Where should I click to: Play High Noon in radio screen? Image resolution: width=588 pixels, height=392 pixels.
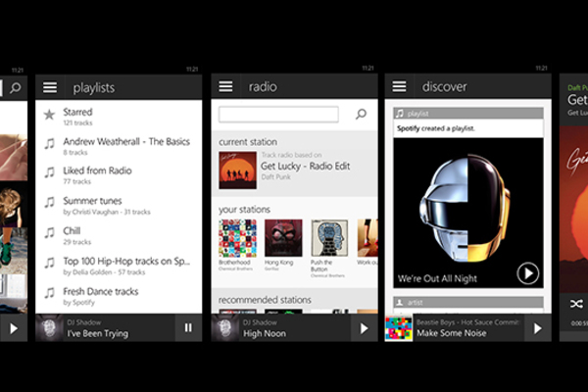364,328
